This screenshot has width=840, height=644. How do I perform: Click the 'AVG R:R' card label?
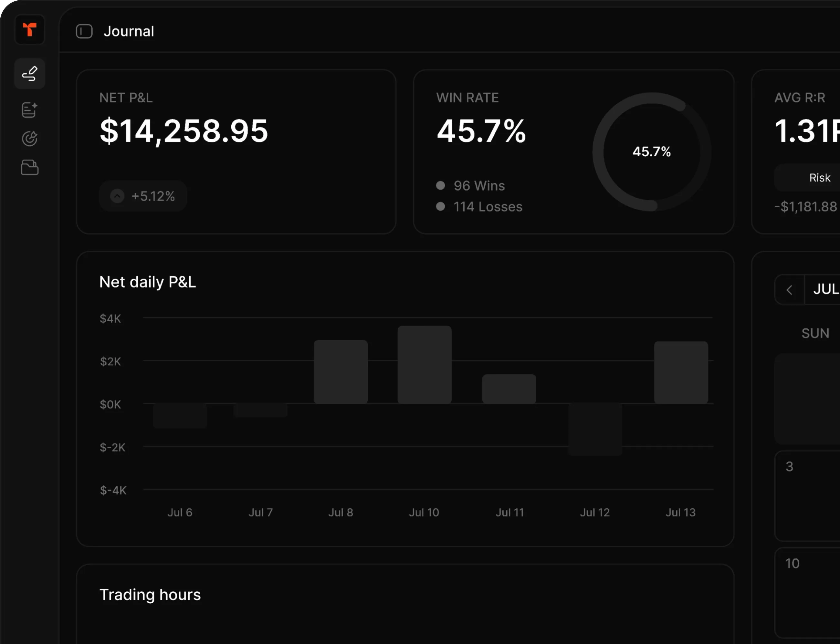point(800,98)
